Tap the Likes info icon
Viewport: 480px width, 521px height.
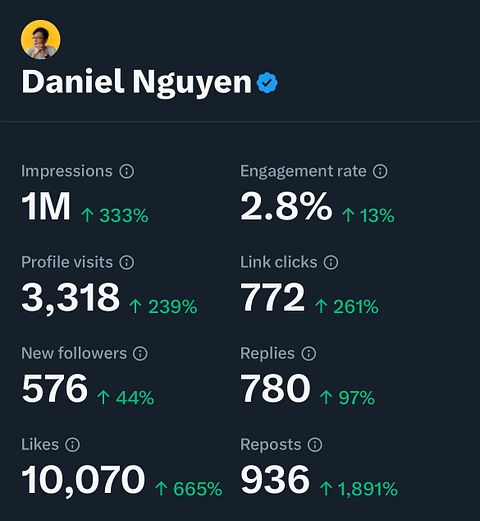coord(72,444)
